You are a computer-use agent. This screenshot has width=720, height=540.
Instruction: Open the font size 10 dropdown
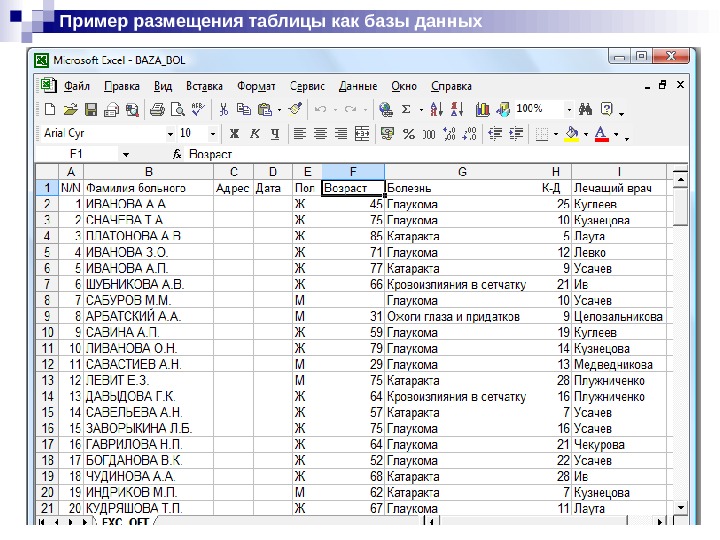213,134
